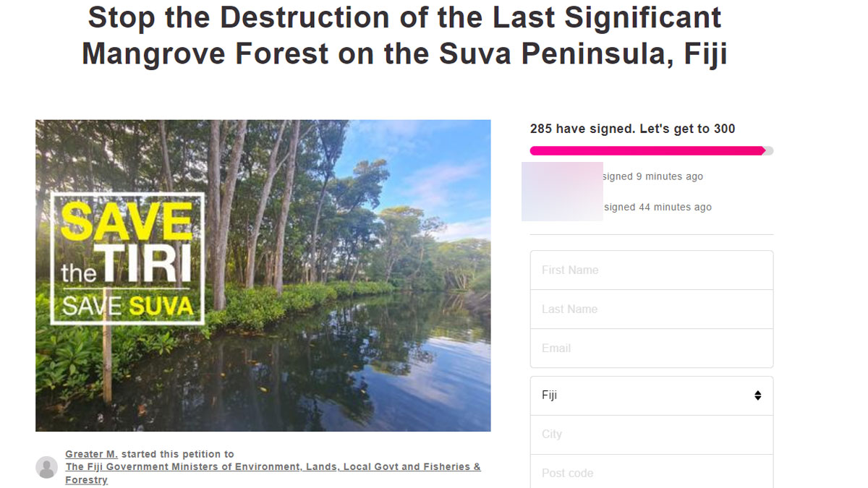Open the Fiji Government Ministers recipient link
This screenshot has width=868, height=488.
click(273, 467)
